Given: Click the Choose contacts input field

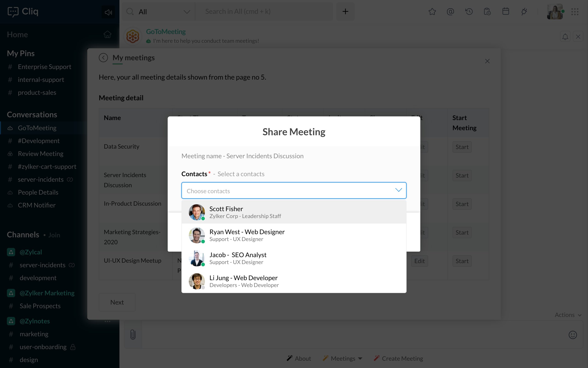Looking at the screenshot, I should (x=294, y=191).
